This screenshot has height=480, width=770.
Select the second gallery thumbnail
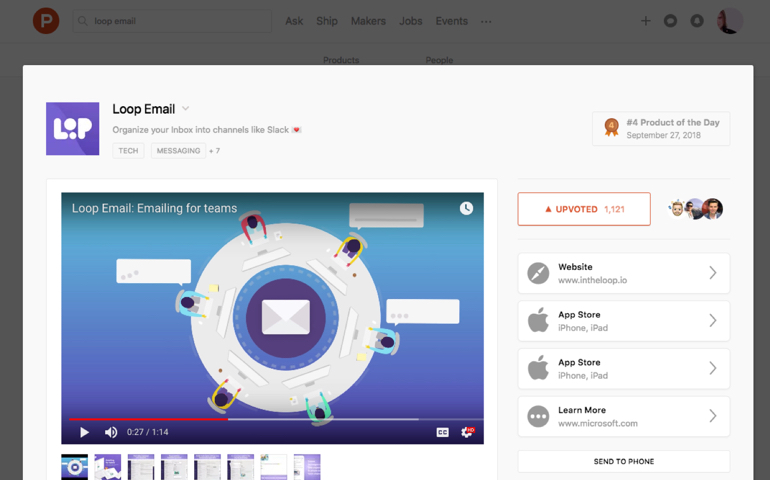(108, 467)
